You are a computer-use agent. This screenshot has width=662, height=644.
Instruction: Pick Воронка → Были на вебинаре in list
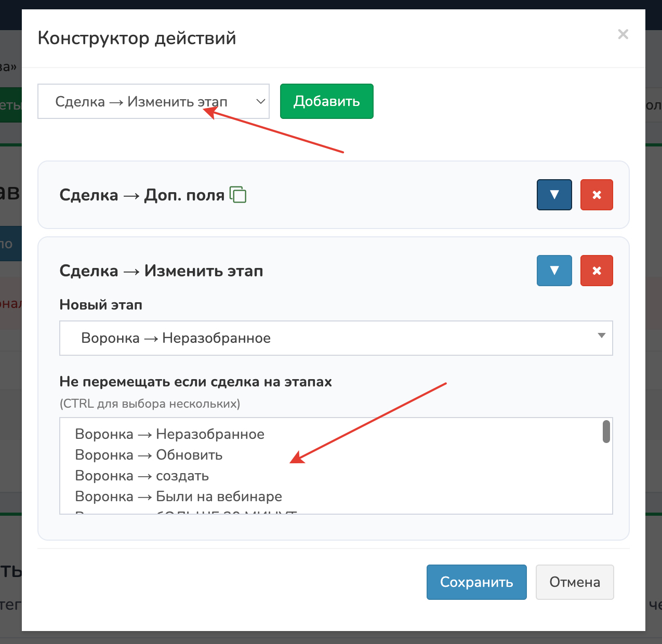point(179,497)
